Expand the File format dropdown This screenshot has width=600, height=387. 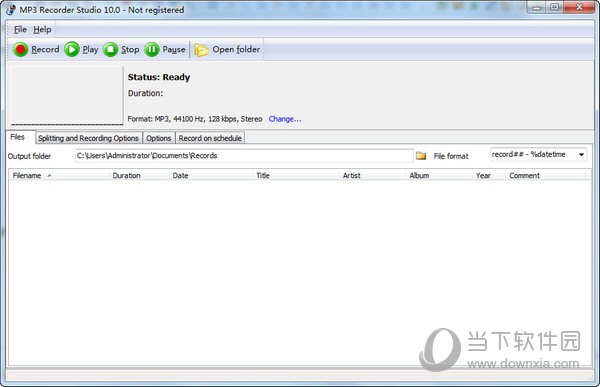pyautogui.click(x=581, y=155)
